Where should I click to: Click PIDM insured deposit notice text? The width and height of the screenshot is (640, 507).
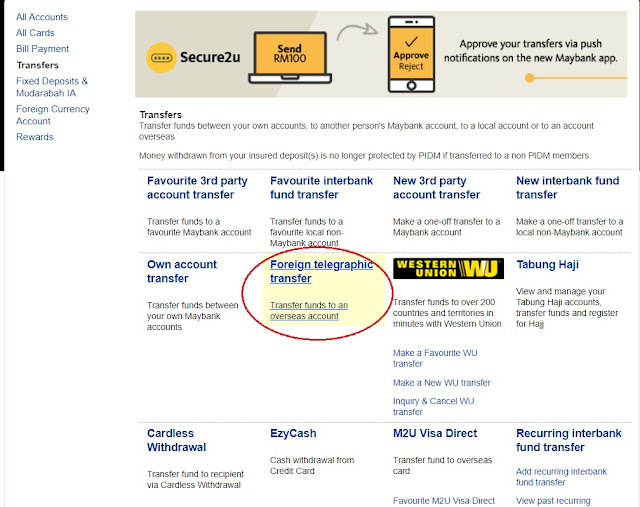(x=364, y=156)
